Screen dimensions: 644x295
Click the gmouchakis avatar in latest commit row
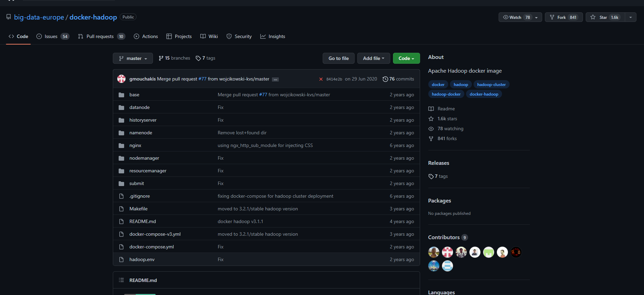pyautogui.click(x=121, y=79)
